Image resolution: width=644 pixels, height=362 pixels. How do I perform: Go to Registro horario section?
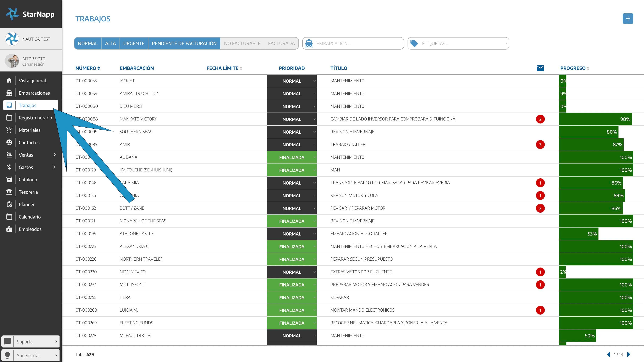pyautogui.click(x=35, y=118)
